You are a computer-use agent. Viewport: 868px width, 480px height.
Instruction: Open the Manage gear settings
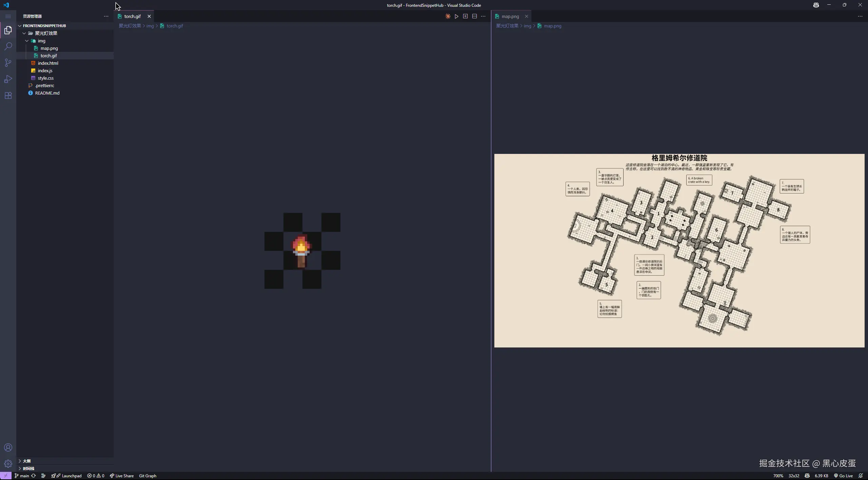coord(8,463)
